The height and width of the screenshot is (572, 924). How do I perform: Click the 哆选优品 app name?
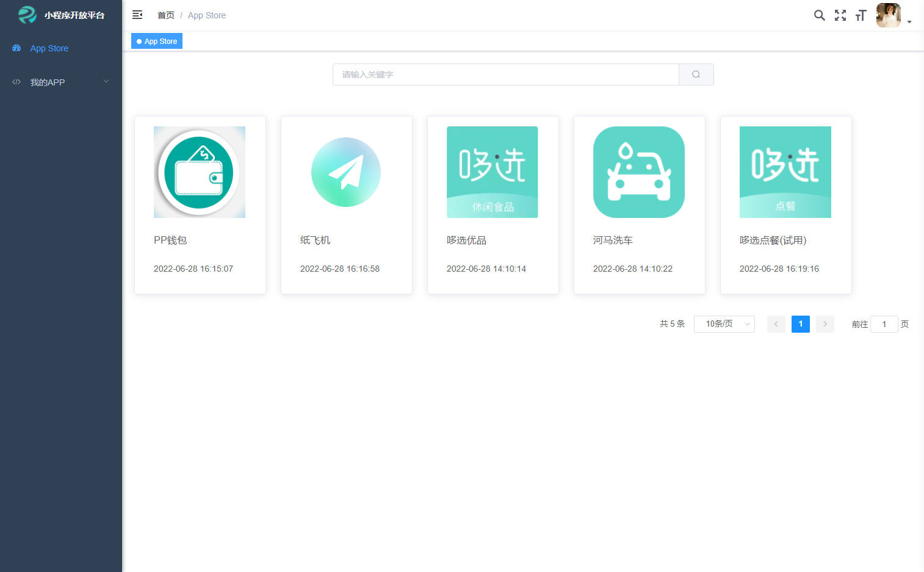[x=466, y=240]
